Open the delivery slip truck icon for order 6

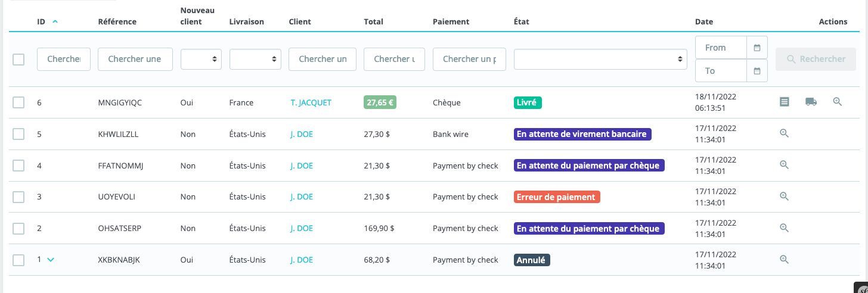click(x=811, y=102)
